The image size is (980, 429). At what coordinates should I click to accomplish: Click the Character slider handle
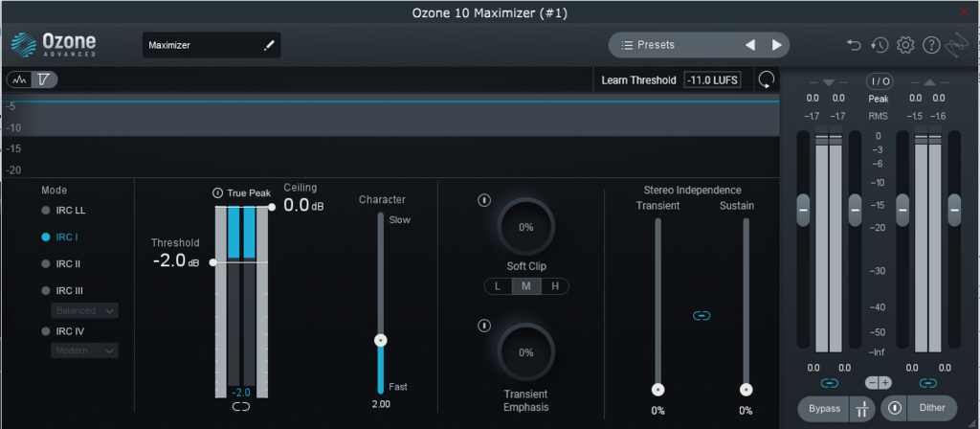(x=381, y=341)
